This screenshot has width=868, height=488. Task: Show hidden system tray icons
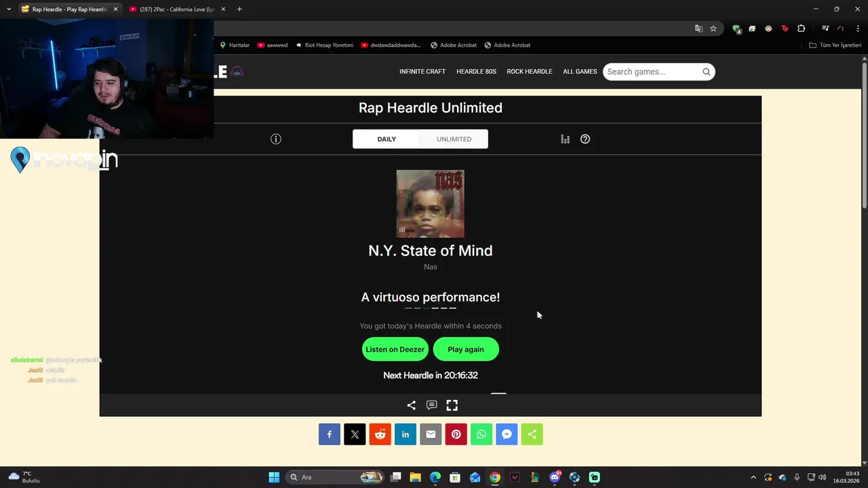753,477
